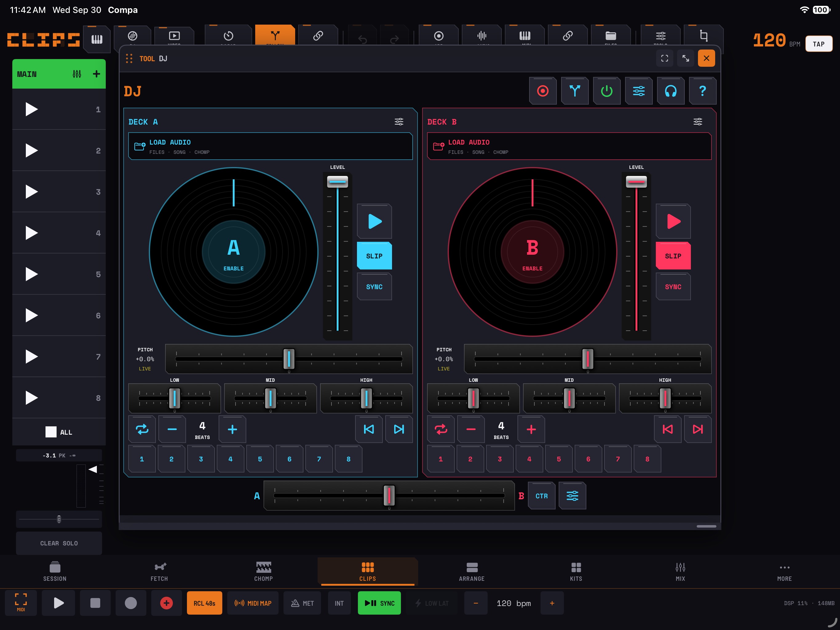
Task: Enable SYNC on Deck B
Action: 673,286
